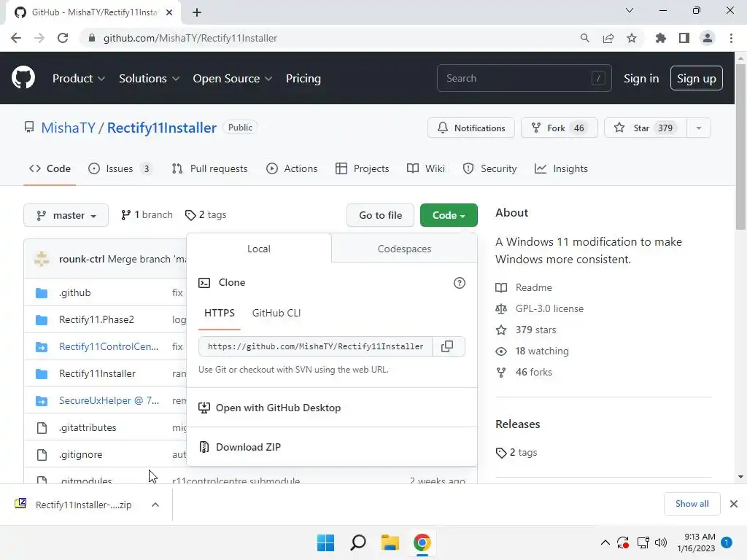This screenshot has width=747, height=560.
Task: Select GitHub CLI clone tab
Action: point(276,314)
